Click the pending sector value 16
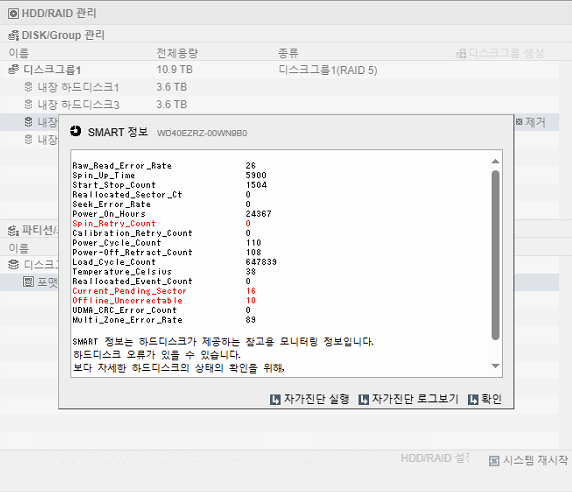Image resolution: width=572 pixels, height=492 pixels. [251, 291]
